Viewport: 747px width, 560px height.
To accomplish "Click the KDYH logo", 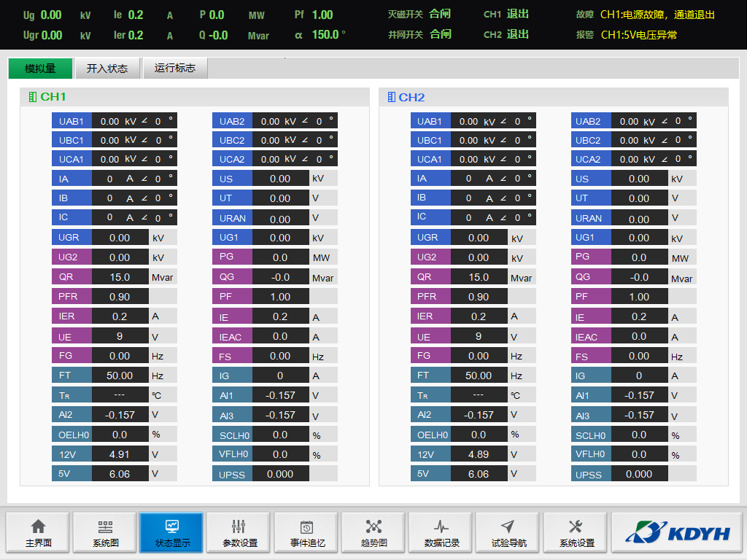I will [676, 533].
